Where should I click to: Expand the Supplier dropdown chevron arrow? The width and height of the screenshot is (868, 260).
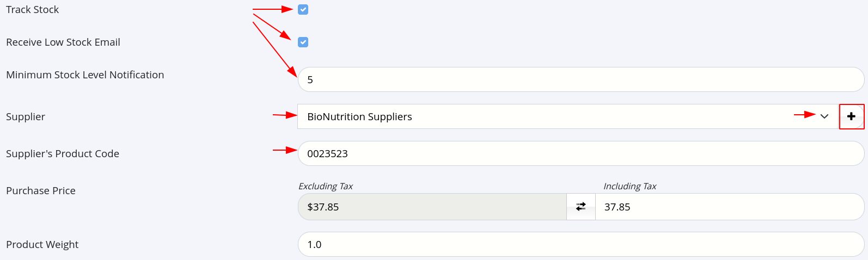pyautogui.click(x=824, y=116)
